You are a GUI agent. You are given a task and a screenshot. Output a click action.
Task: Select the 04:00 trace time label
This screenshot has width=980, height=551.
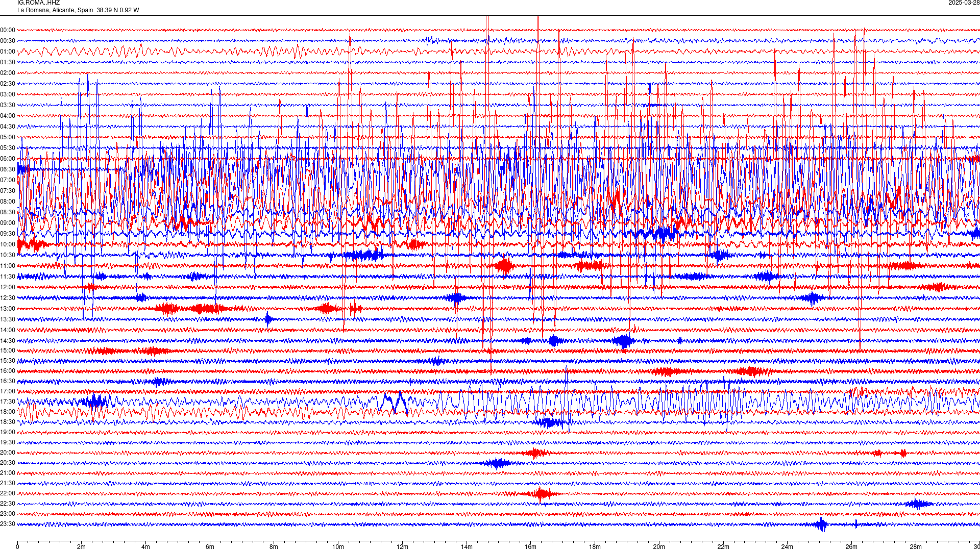tap(8, 116)
